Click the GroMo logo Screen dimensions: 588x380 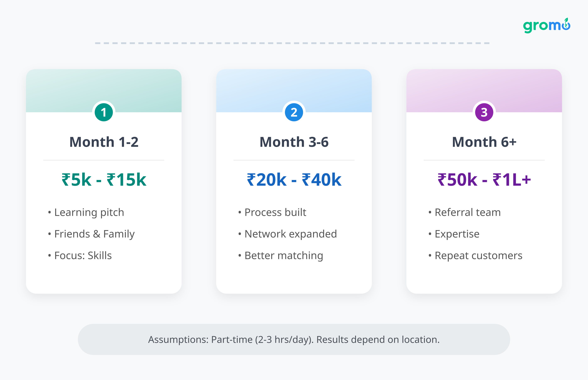(546, 25)
